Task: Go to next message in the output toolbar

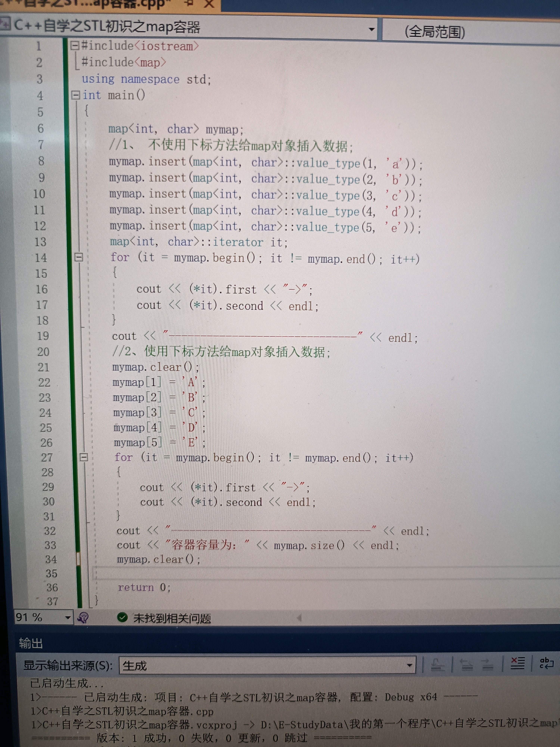Action: click(x=487, y=665)
